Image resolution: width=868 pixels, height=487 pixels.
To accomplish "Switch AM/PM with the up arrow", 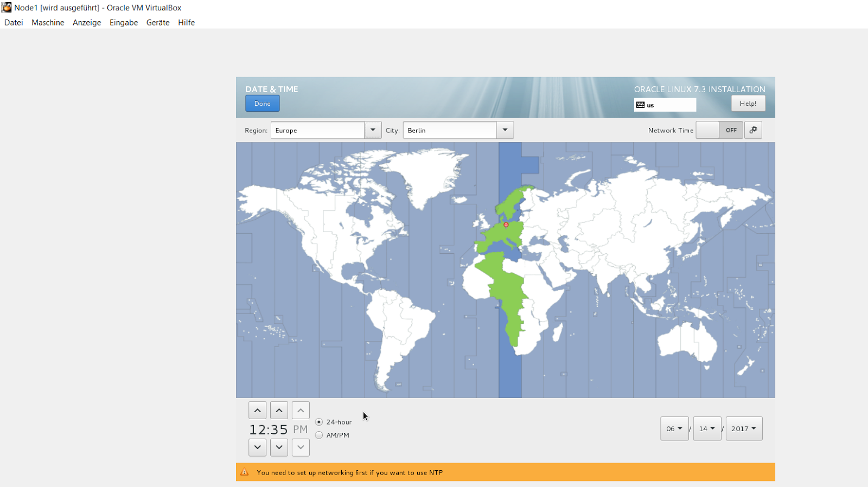I will [x=301, y=411].
